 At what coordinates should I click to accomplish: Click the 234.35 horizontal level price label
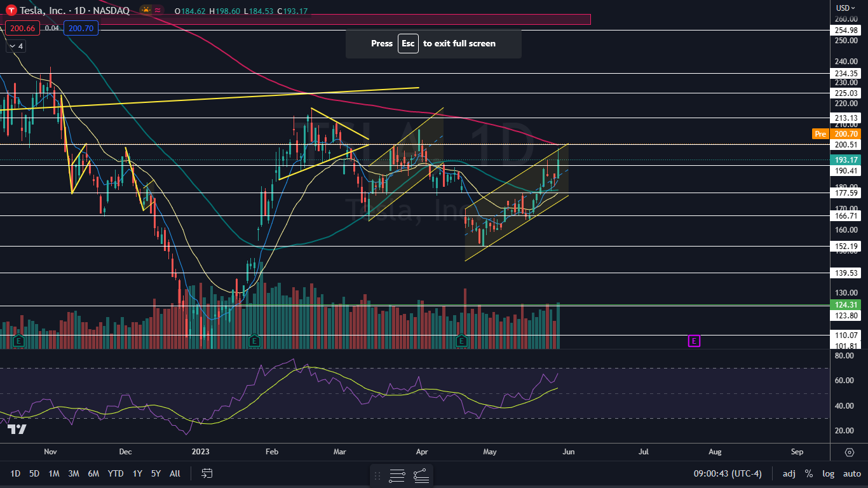[846, 73]
